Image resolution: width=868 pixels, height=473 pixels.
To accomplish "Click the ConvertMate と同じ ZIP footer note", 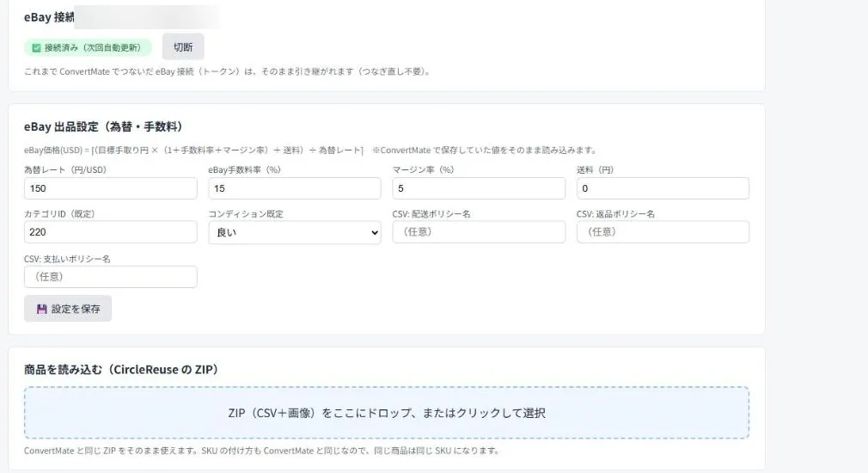I will click(x=262, y=451).
